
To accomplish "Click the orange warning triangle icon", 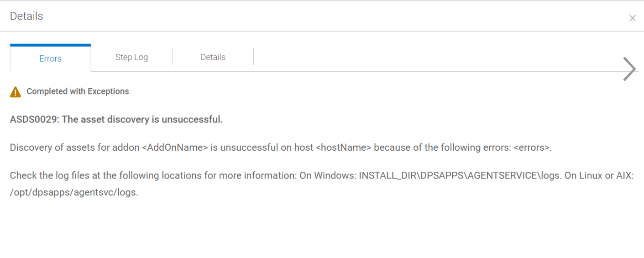I will point(16,92).
